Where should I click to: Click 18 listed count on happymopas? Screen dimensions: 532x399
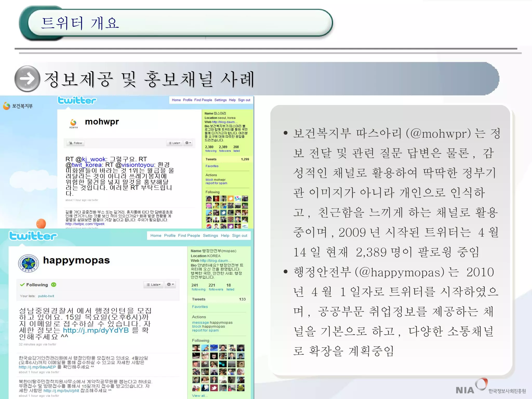click(x=230, y=287)
